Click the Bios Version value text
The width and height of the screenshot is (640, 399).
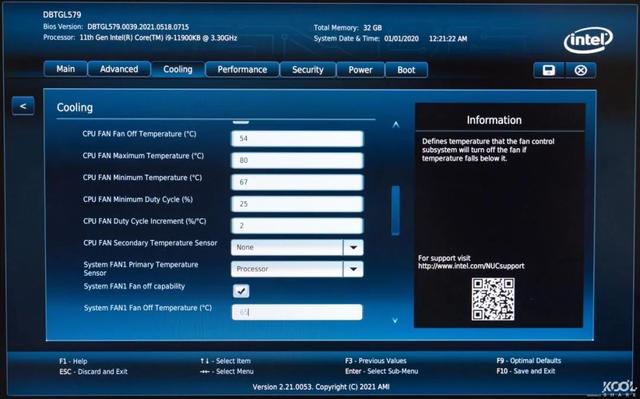138,27
